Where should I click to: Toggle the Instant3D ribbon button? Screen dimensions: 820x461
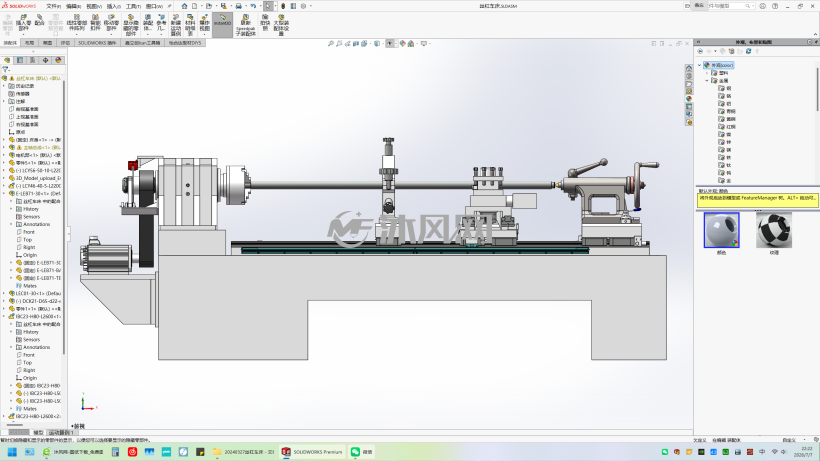pos(222,24)
